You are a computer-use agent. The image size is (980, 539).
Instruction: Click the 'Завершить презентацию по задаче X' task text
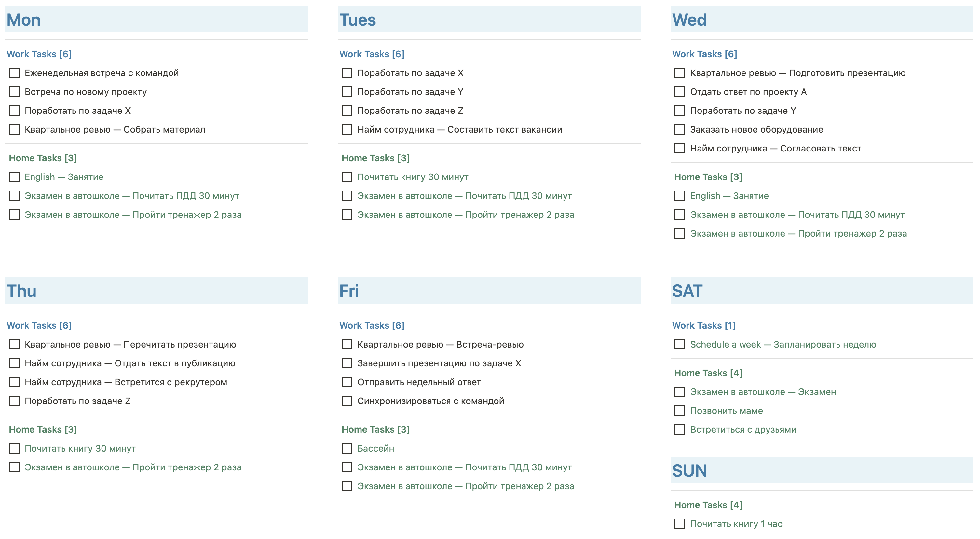(439, 363)
